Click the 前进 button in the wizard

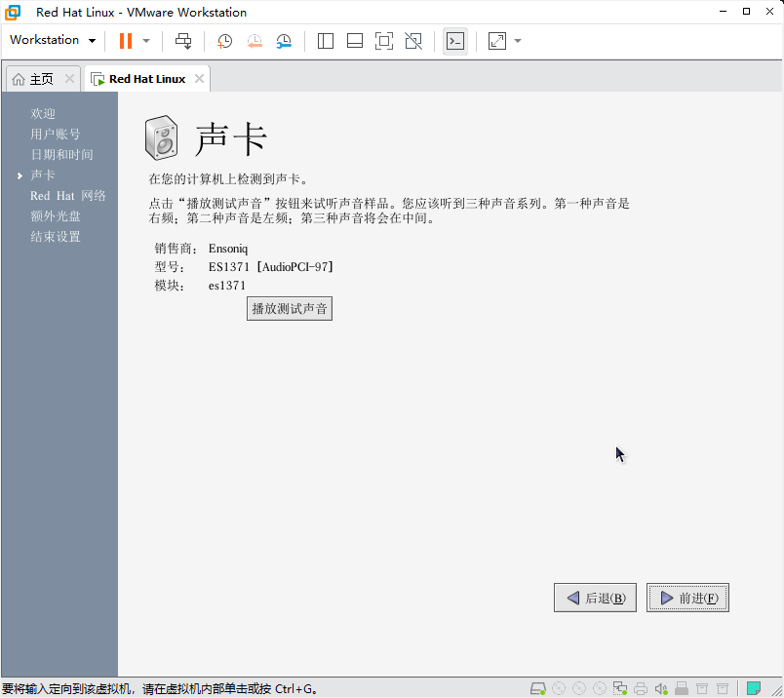687,597
